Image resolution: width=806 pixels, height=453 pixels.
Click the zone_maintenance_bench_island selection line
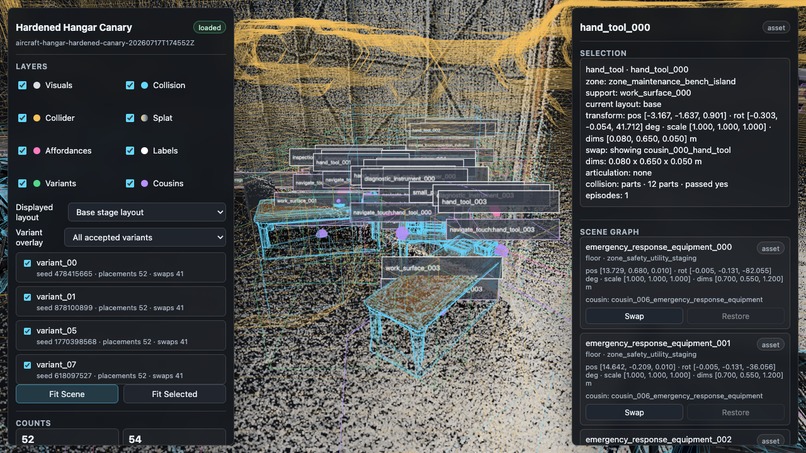point(661,81)
